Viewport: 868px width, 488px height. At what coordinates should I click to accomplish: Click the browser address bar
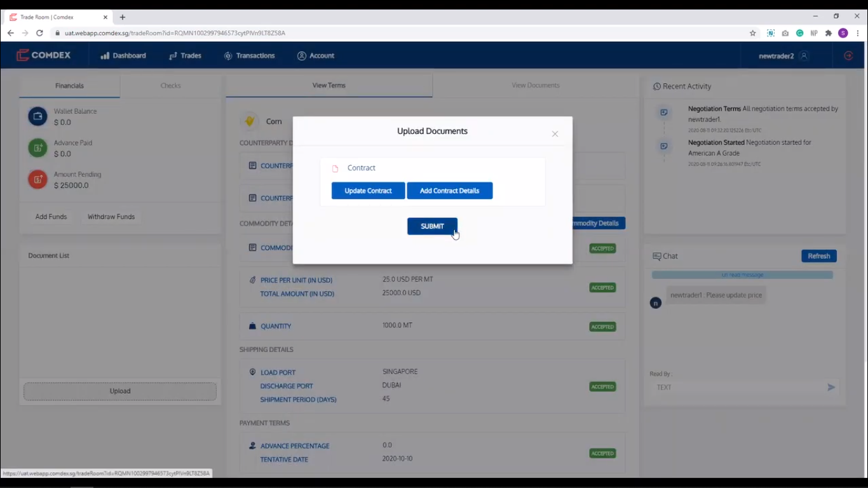pos(400,33)
